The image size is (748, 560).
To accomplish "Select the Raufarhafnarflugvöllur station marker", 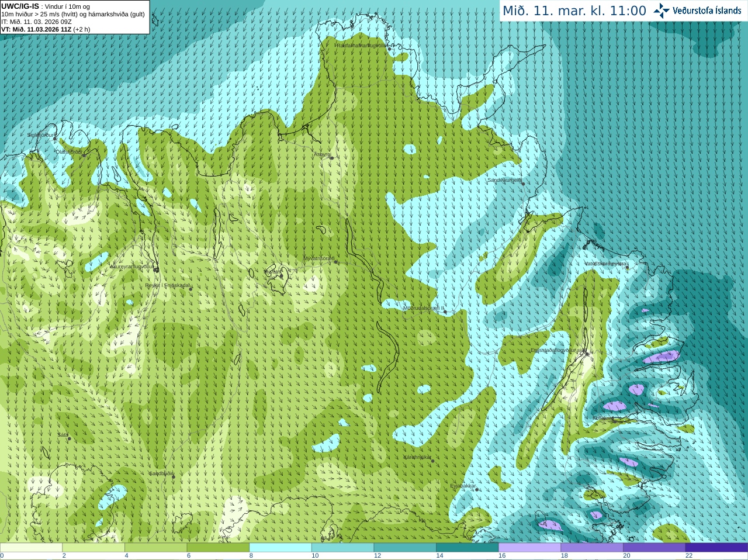I will 390,49.
